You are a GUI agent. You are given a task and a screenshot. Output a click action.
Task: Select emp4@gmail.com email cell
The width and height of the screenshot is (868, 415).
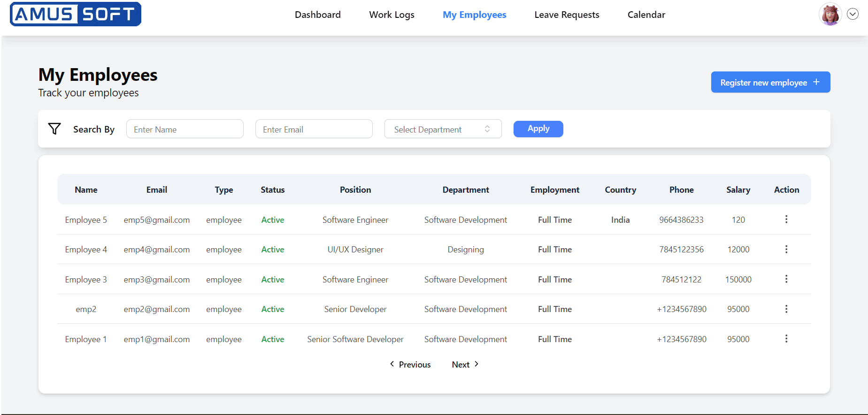pyautogui.click(x=157, y=250)
